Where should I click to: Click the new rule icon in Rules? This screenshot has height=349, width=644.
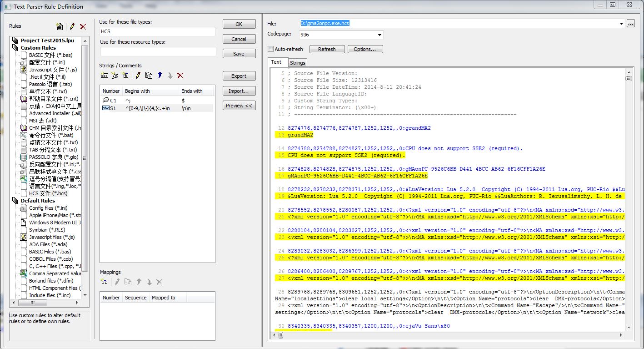click(x=60, y=27)
